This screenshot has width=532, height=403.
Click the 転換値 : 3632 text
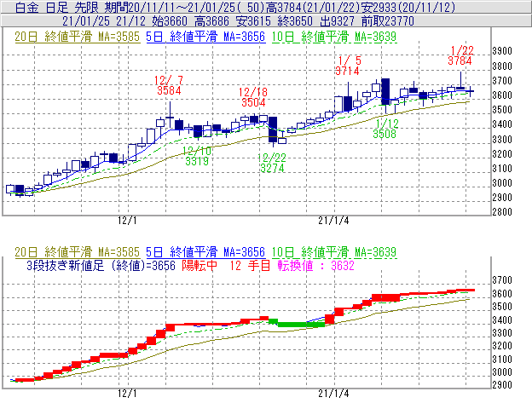pyautogui.click(x=315, y=265)
